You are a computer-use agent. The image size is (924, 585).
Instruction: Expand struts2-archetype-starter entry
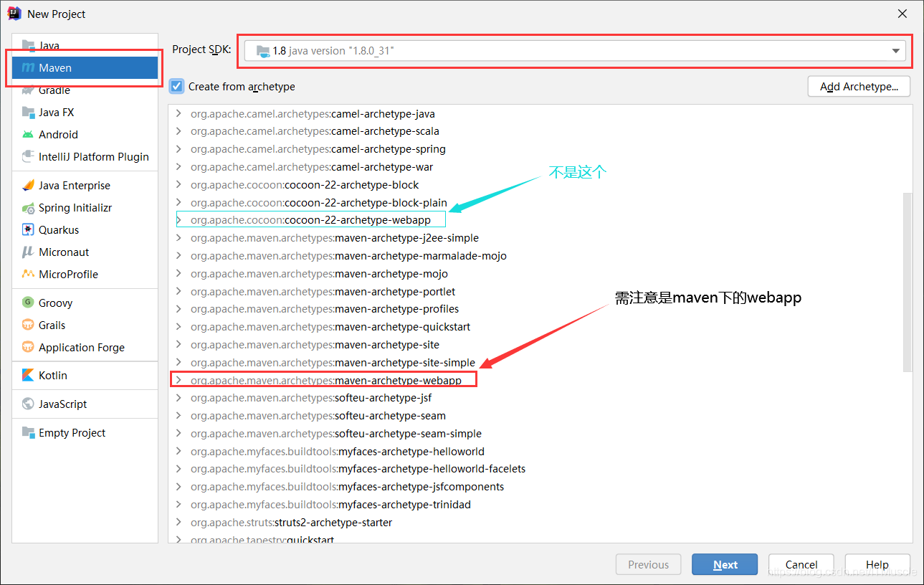pos(178,523)
